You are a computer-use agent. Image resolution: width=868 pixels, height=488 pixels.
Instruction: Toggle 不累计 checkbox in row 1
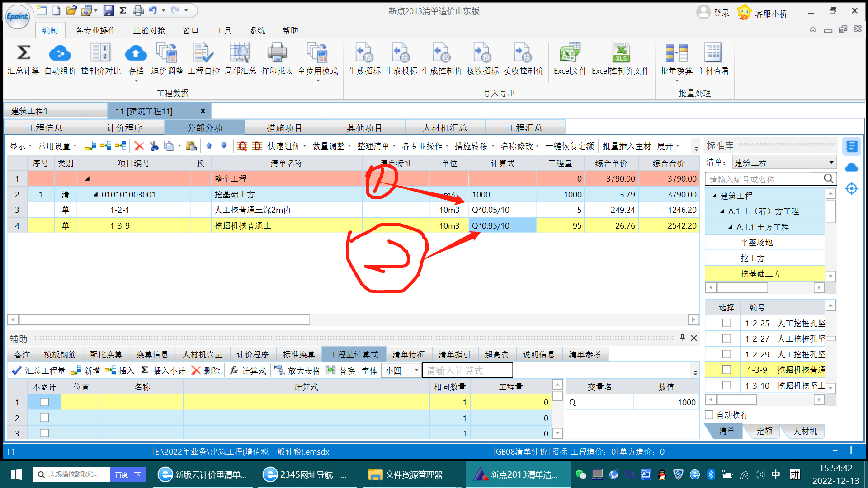pos(44,402)
